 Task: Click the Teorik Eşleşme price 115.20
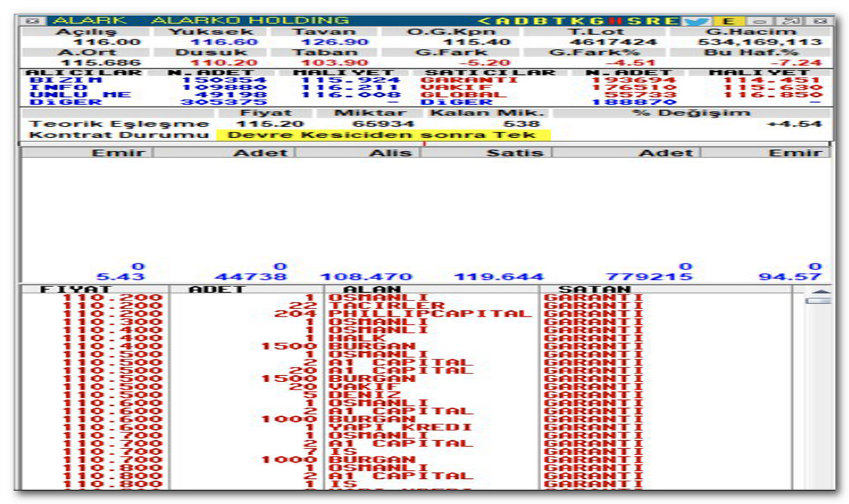tap(271, 124)
